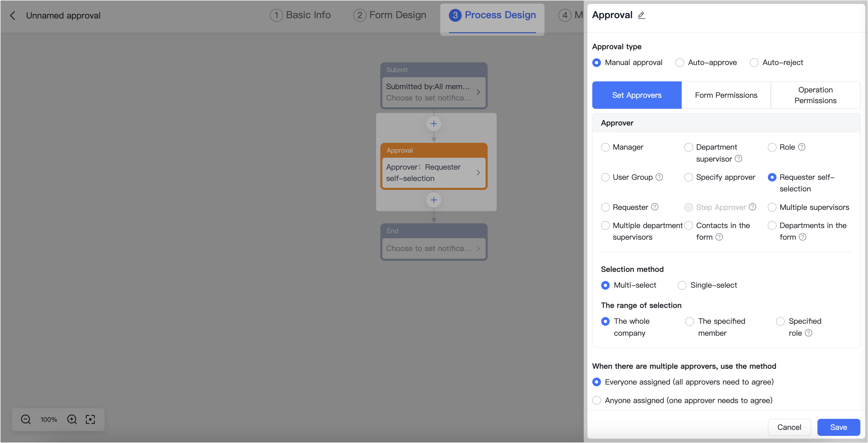The height and width of the screenshot is (443, 868).
Task: Open the help tooltip icon next to Role
Action: pos(802,147)
